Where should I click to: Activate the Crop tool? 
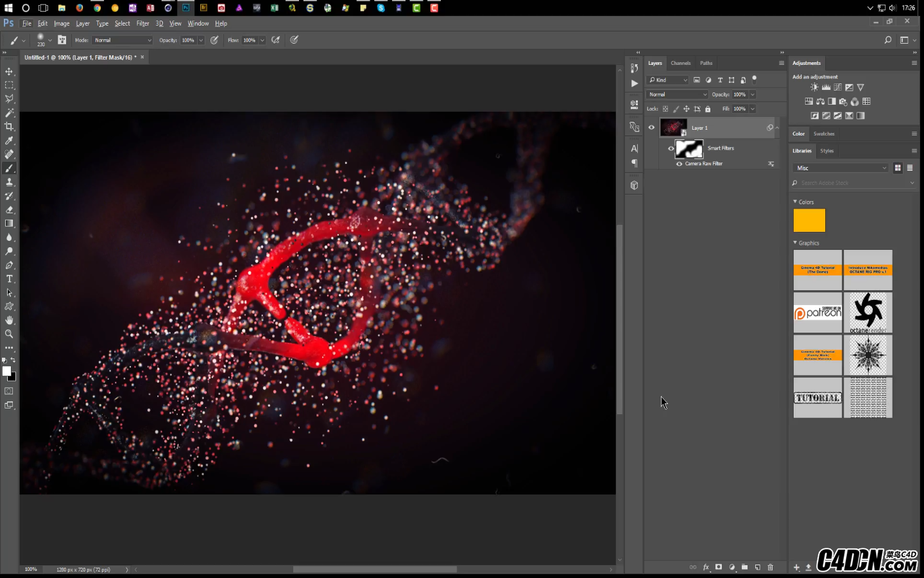9,127
